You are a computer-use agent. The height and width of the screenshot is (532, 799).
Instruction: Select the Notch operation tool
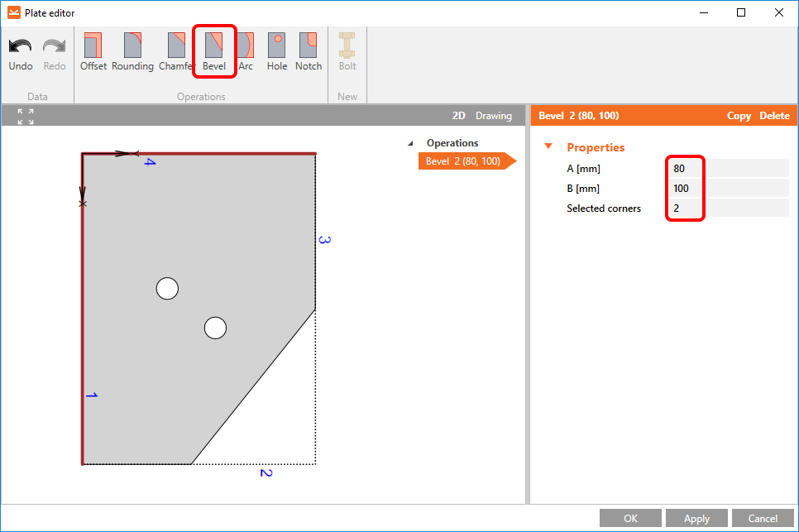point(309,51)
